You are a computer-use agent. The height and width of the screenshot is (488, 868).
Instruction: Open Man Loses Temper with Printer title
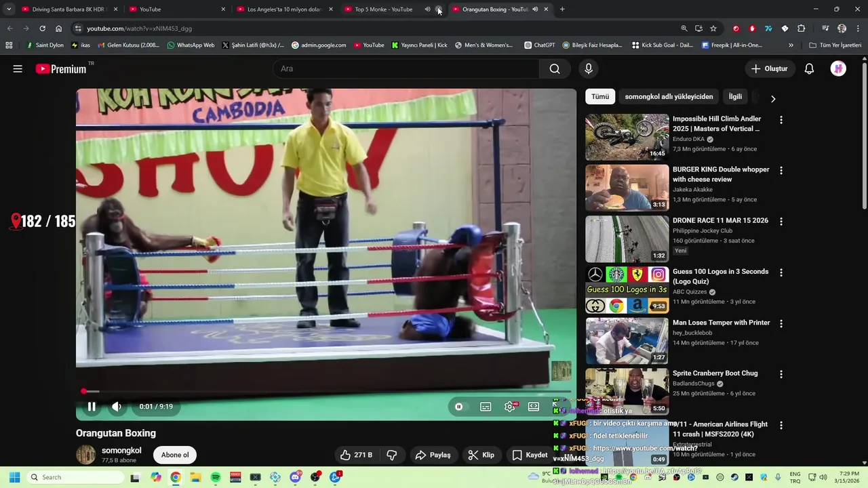point(722,323)
